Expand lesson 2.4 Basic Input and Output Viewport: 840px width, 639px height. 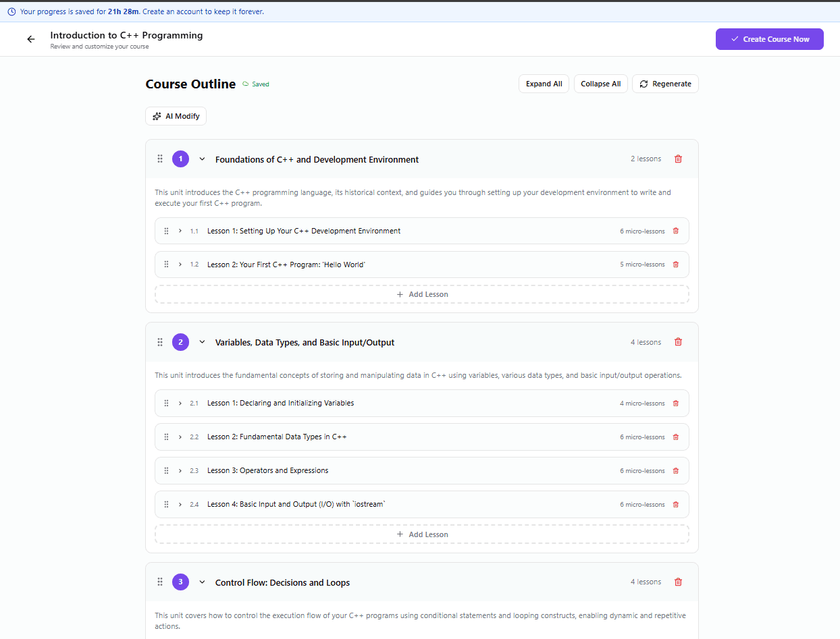pos(180,505)
